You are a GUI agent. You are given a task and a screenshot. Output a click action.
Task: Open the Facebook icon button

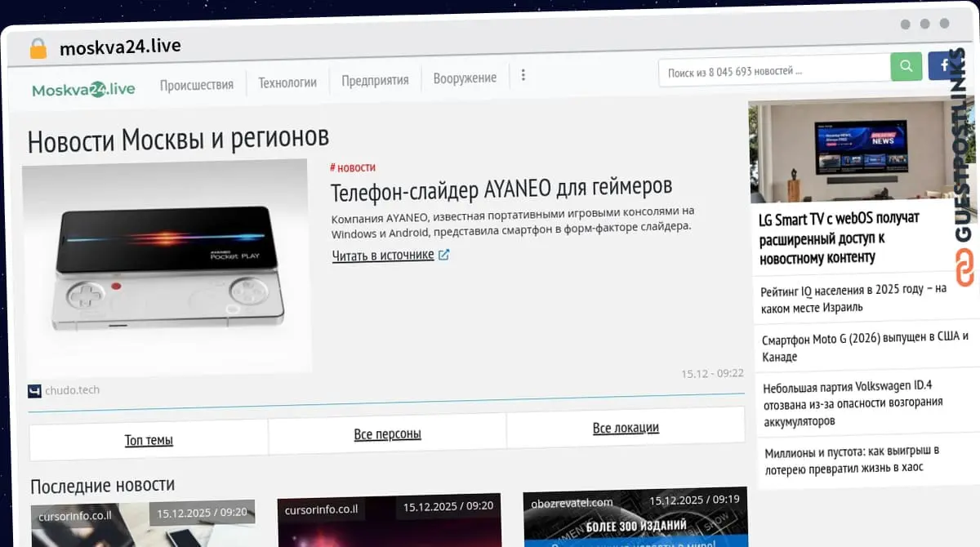tap(943, 65)
